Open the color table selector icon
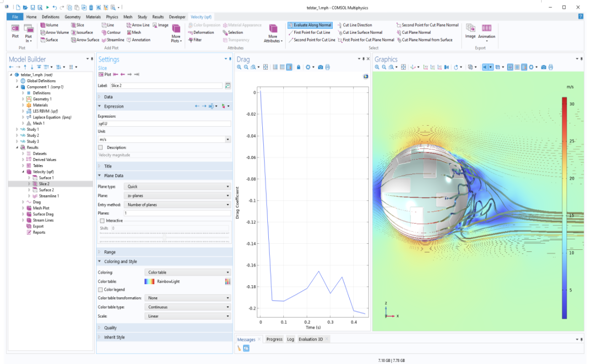 [227, 282]
